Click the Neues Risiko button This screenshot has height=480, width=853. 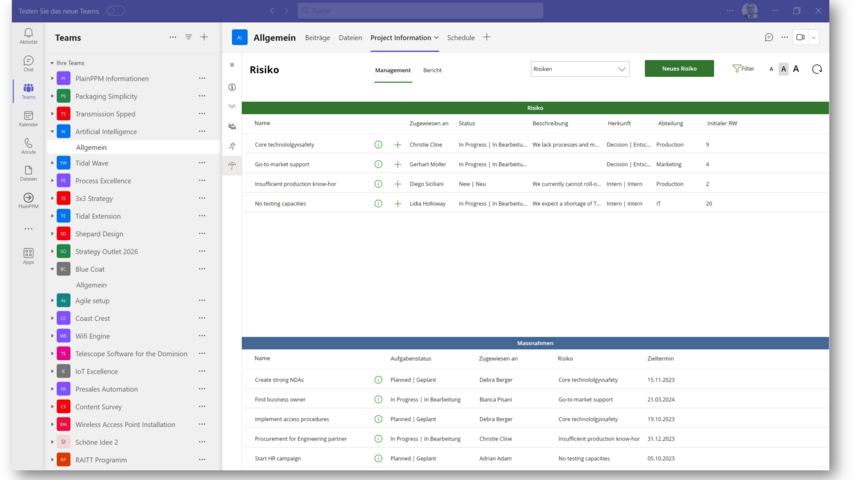pos(679,69)
